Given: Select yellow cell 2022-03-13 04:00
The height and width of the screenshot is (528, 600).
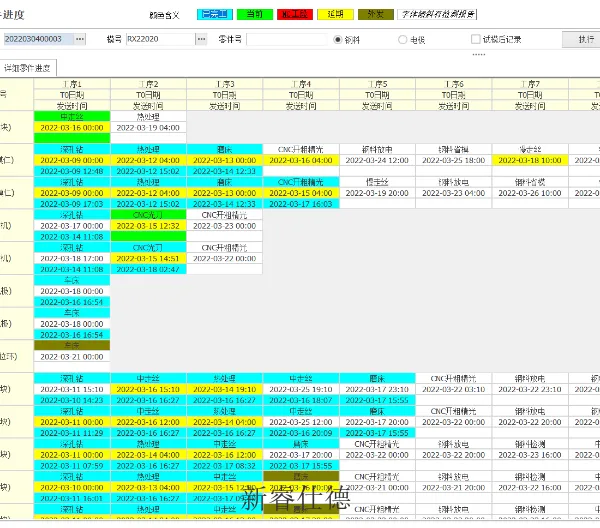Looking at the screenshot, I should point(148,487).
